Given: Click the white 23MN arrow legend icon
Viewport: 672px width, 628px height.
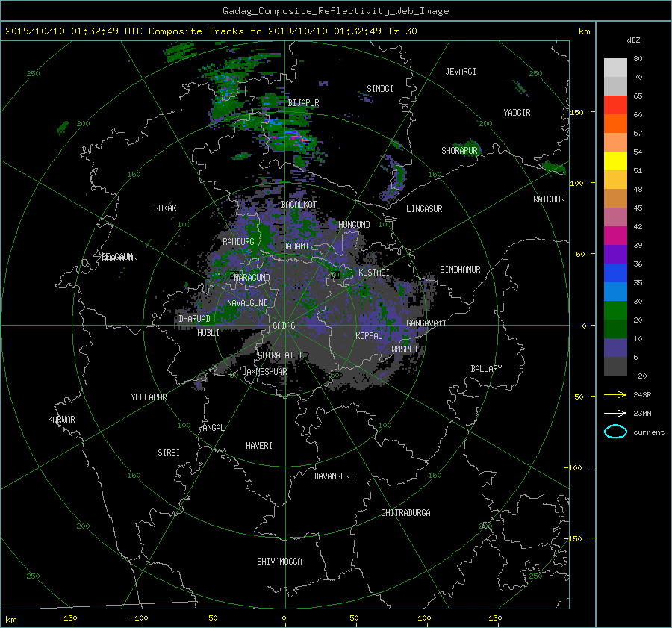Looking at the screenshot, I should tap(615, 413).
